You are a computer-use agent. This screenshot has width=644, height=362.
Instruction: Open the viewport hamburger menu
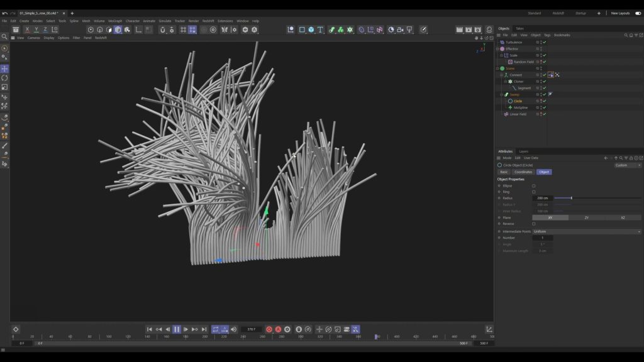coord(13,38)
